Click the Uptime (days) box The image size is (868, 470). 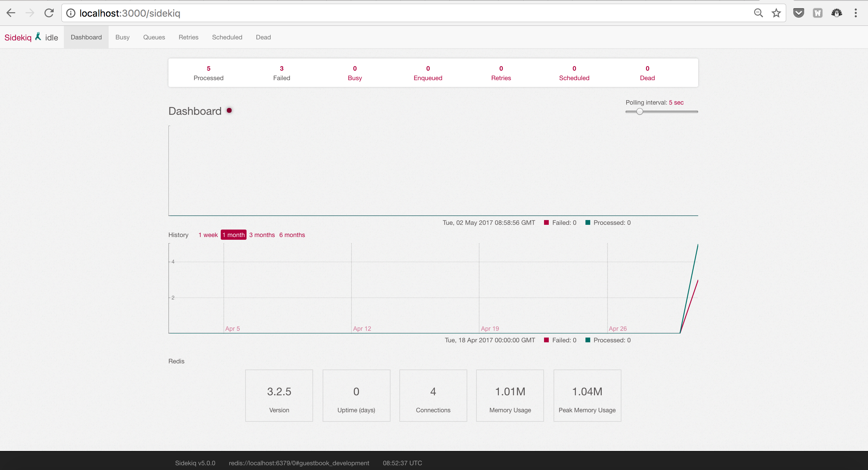pos(356,396)
